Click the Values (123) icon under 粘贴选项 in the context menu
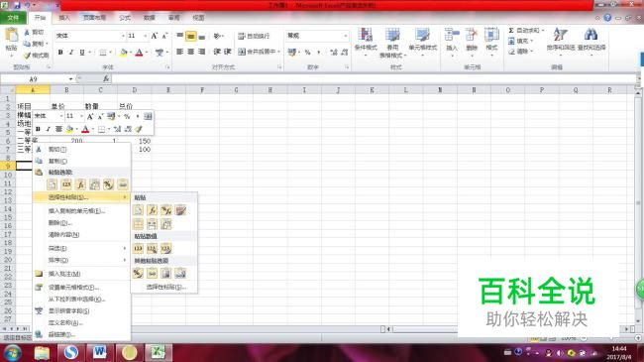The image size is (644, 362). (x=66, y=184)
